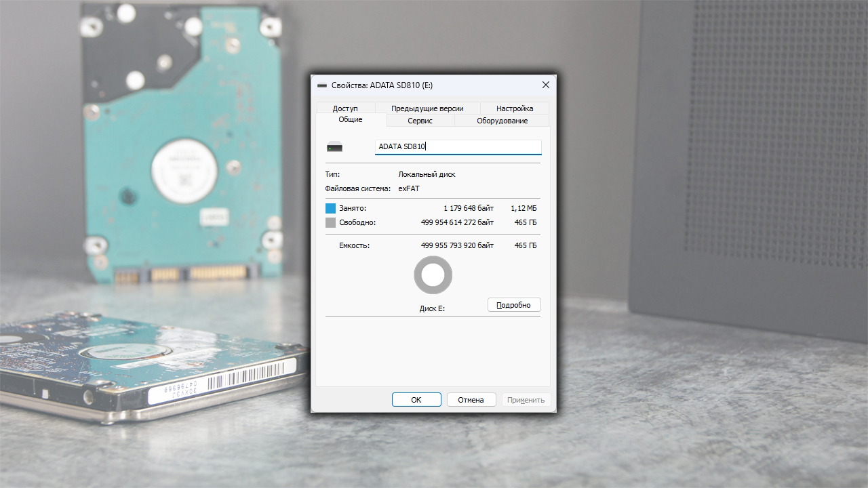
Task: Click the disk icon beside the name field
Action: point(335,147)
